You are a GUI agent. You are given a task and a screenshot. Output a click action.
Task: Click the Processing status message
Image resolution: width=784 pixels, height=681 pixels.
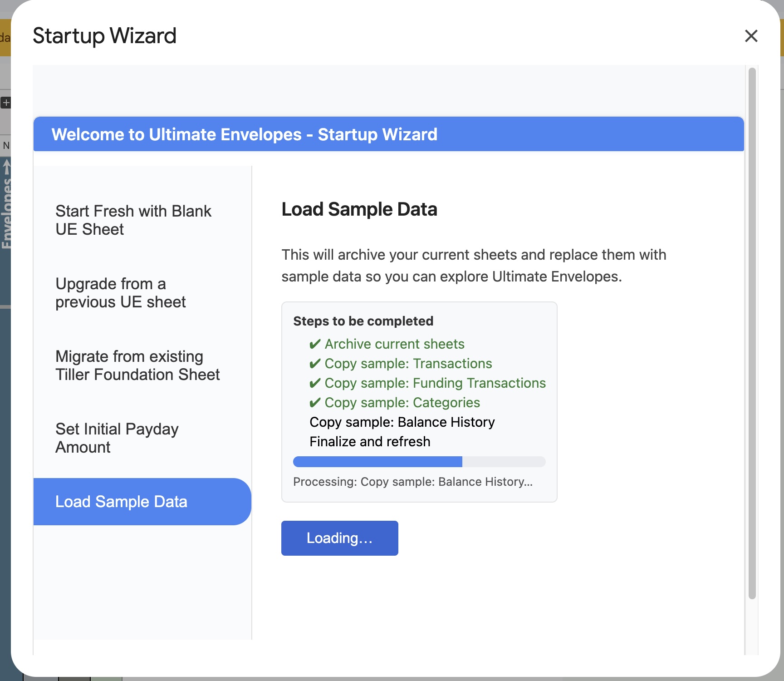point(413,482)
